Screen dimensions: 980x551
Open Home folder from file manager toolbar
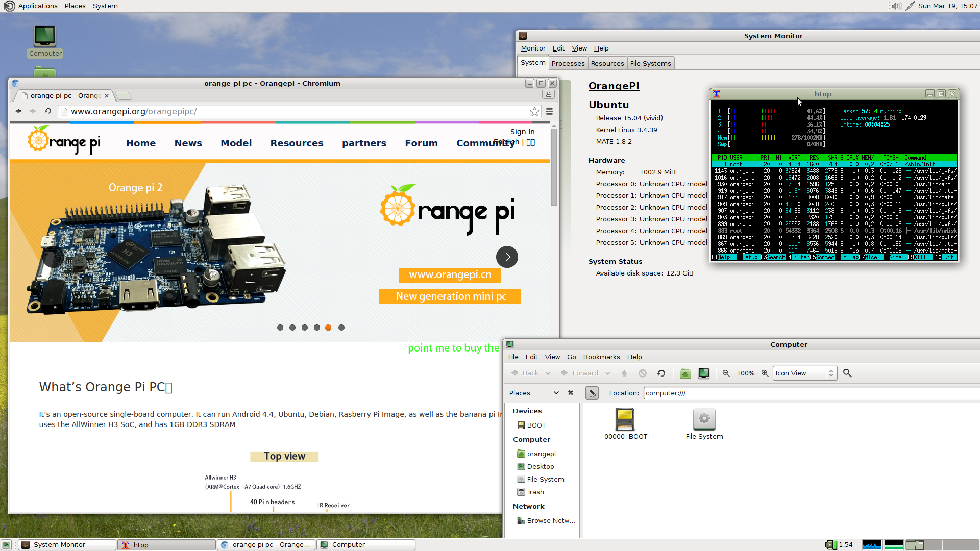[x=685, y=373]
